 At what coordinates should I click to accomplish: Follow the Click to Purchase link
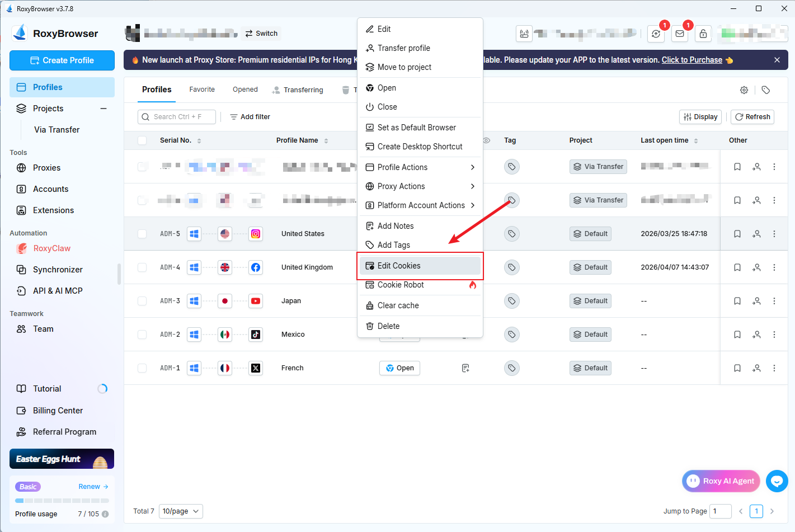(691, 60)
